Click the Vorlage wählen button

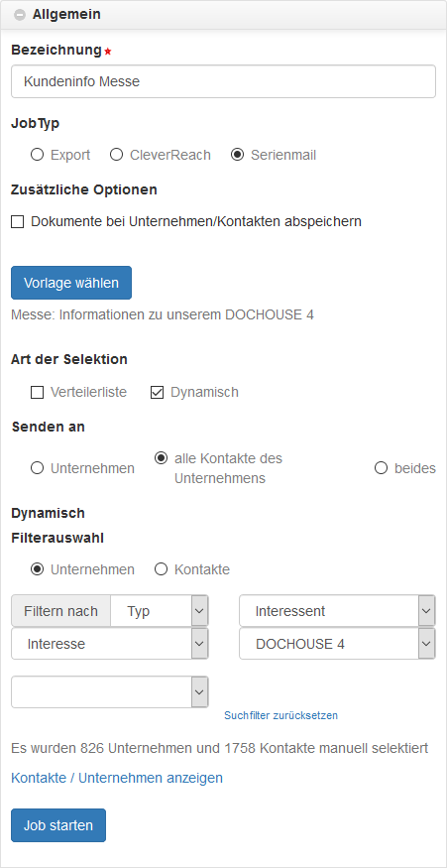click(x=71, y=283)
